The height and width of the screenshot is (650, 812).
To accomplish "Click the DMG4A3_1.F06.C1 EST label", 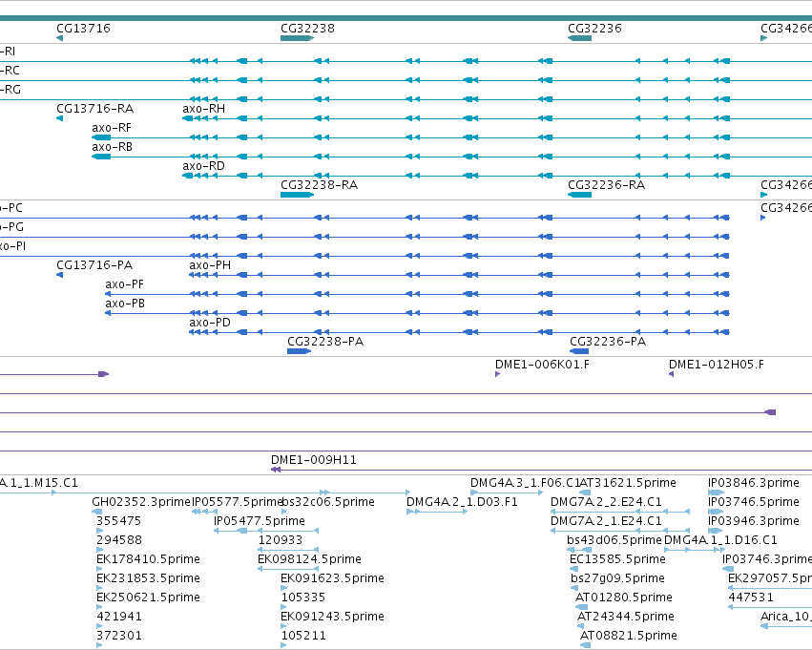I will tap(524, 483).
